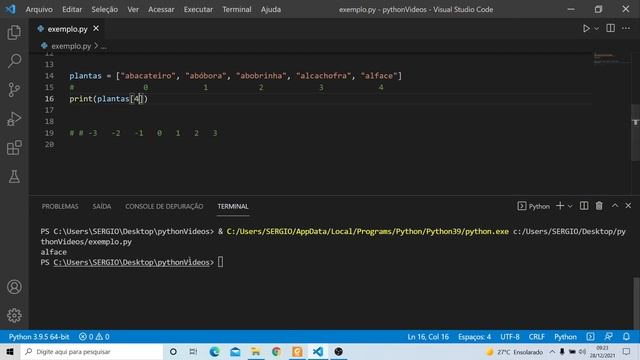Change end of line sequence CRLF
This screenshot has width=640, height=360.
point(537,337)
